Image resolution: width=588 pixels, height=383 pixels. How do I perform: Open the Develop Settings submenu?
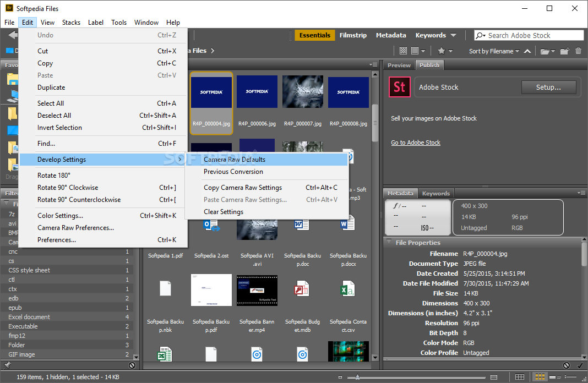click(102, 159)
